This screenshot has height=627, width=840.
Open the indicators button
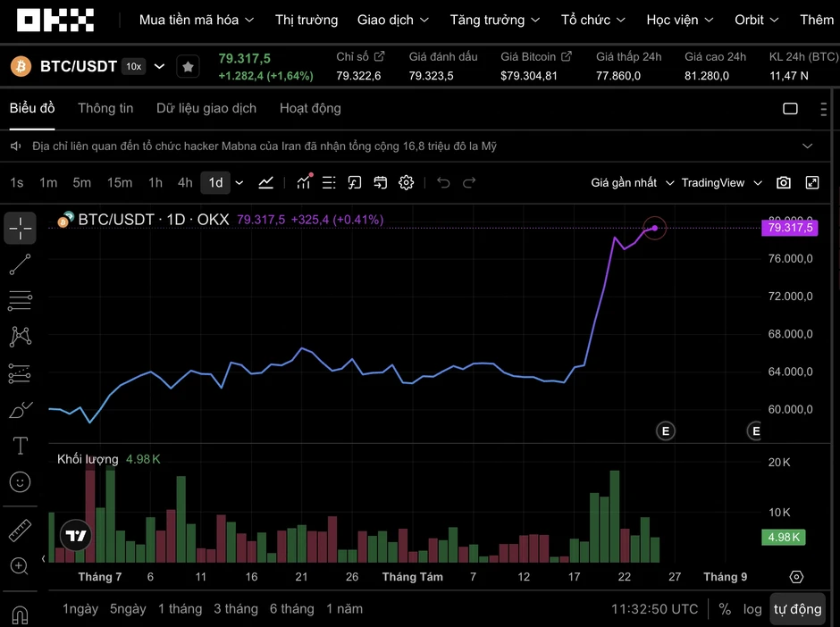pyautogui.click(x=305, y=182)
